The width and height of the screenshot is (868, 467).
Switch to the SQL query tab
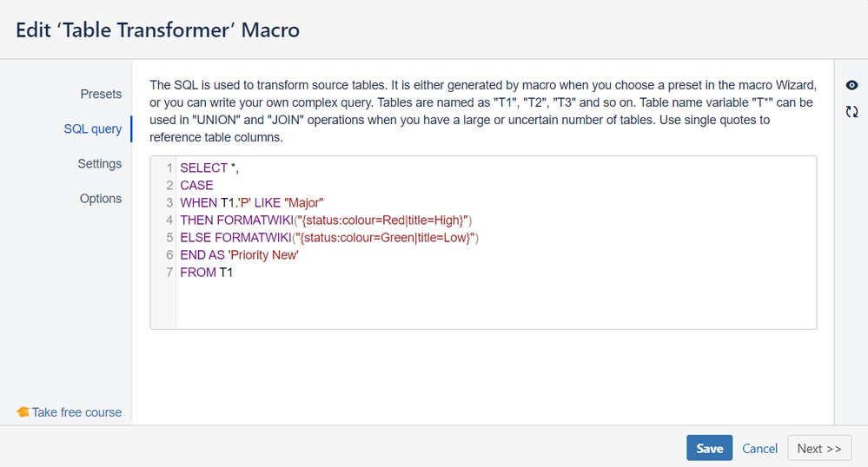click(93, 128)
